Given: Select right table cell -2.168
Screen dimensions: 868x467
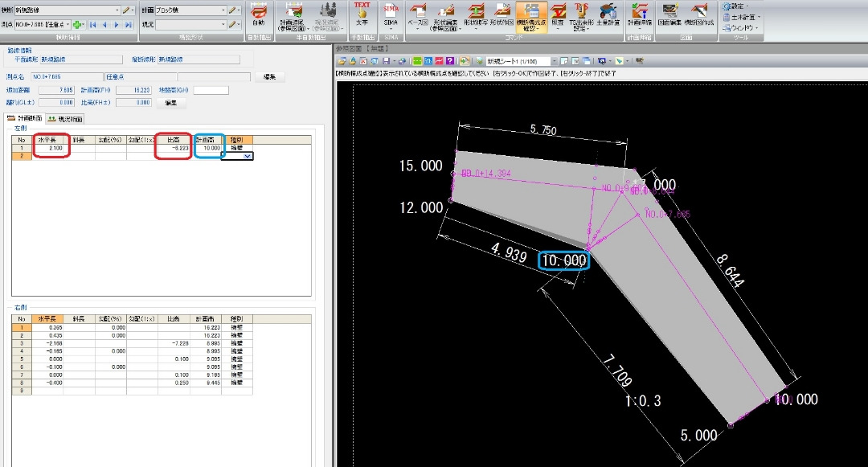Looking at the screenshot, I should tap(47, 343).
